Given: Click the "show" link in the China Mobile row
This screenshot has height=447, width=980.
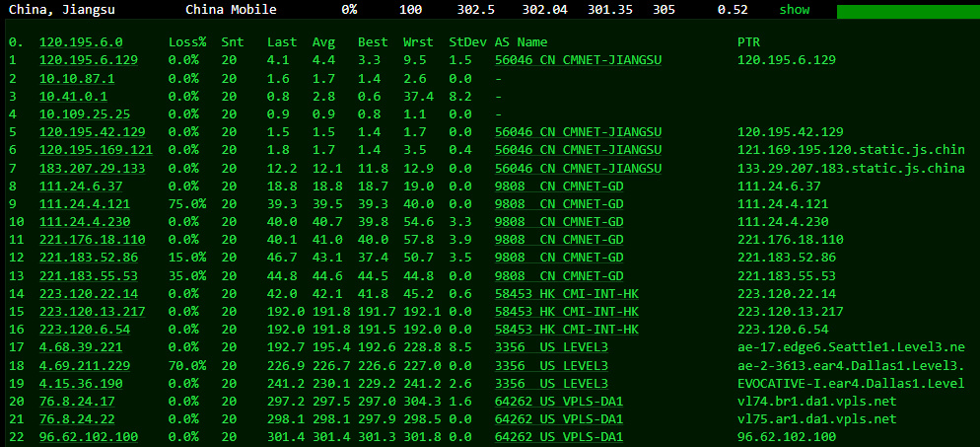Looking at the screenshot, I should (794, 9).
